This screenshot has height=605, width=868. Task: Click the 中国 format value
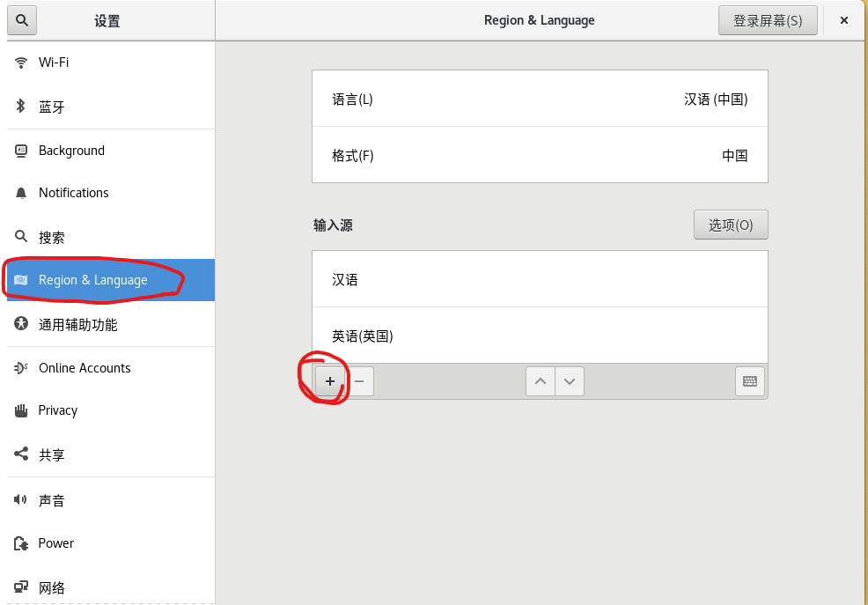734,156
